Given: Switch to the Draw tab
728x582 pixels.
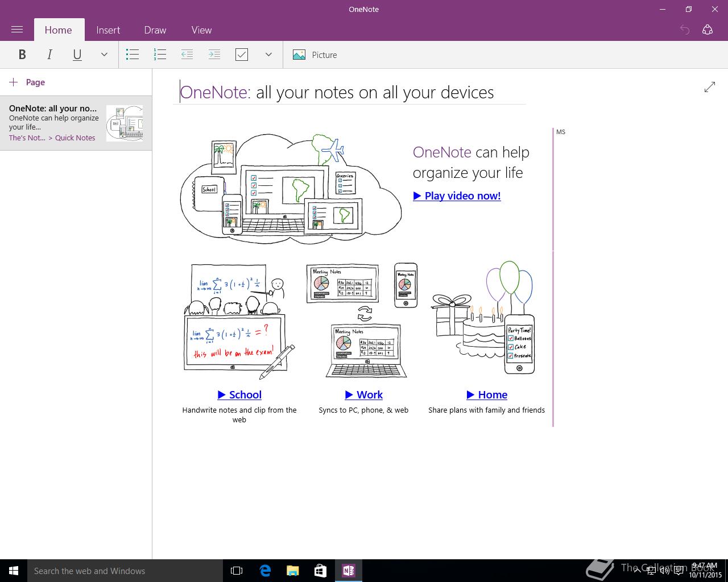Looking at the screenshot, I should pos(155,30).
